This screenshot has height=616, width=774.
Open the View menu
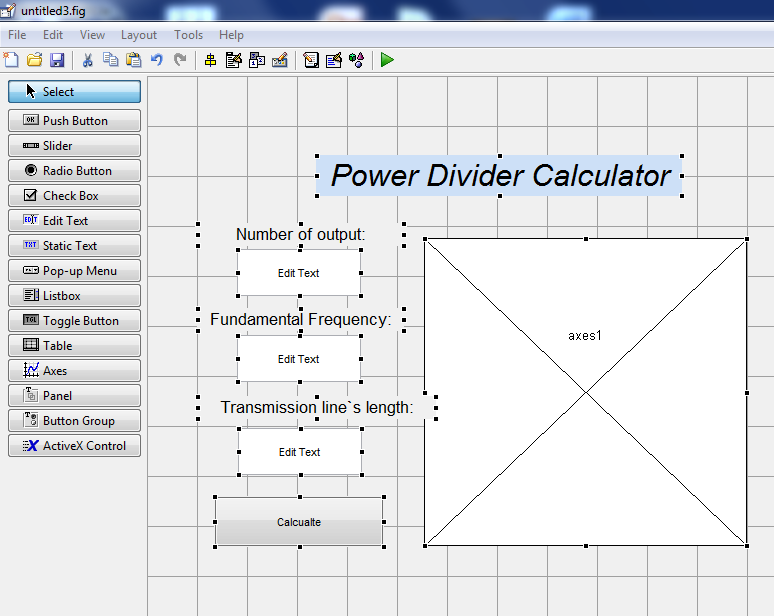92,35
